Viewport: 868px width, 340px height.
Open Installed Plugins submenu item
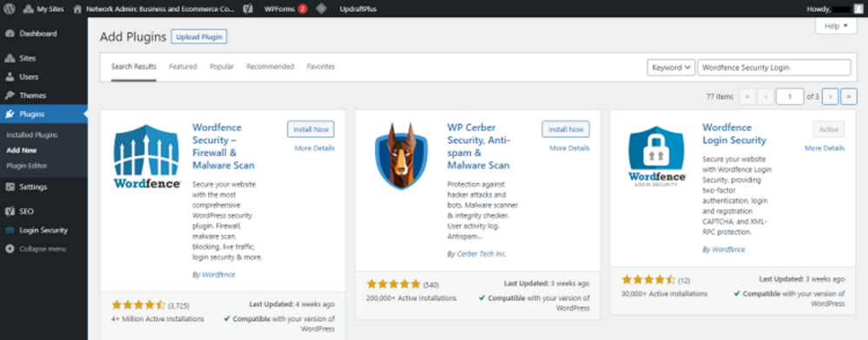coord(32,135)
